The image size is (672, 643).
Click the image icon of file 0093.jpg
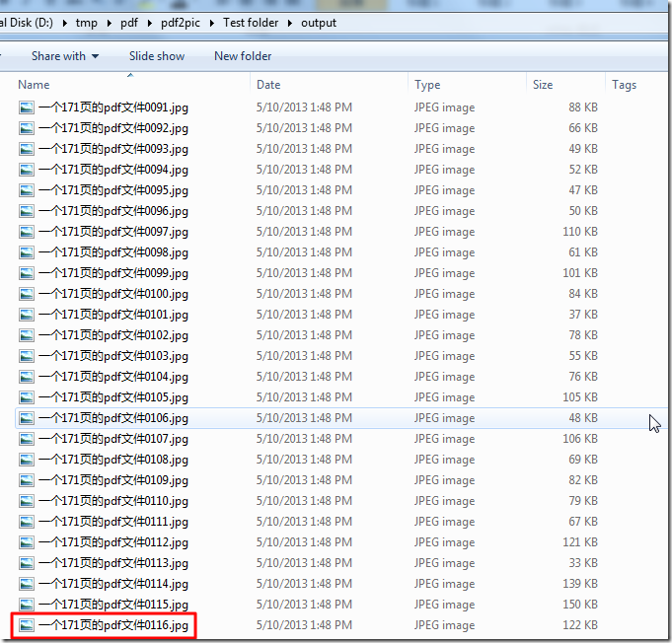coord(26,149)
